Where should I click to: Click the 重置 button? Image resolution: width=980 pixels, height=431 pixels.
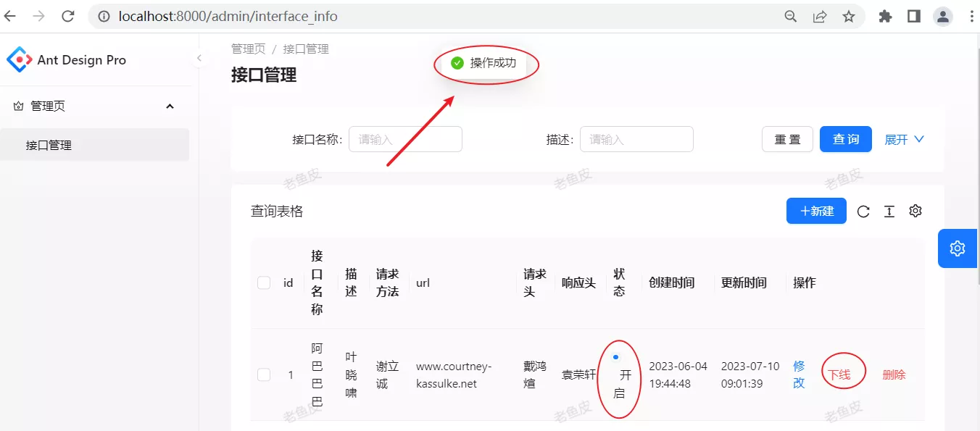787,139
